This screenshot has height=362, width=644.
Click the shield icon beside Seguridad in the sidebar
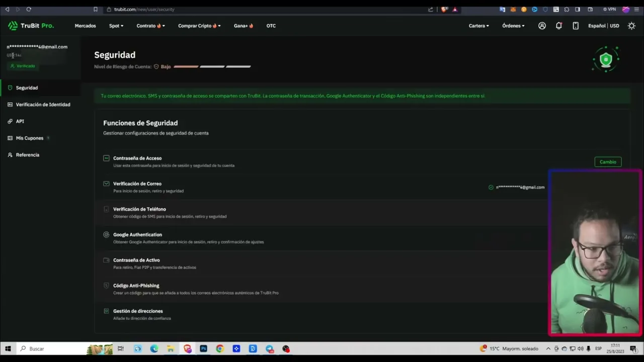[x=10, y=88]
